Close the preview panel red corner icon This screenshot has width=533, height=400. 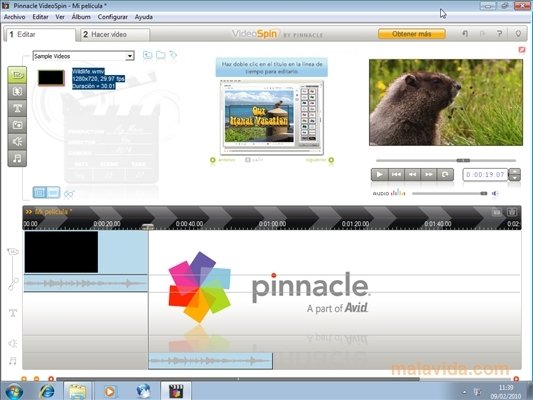click(x=522, y=50)
